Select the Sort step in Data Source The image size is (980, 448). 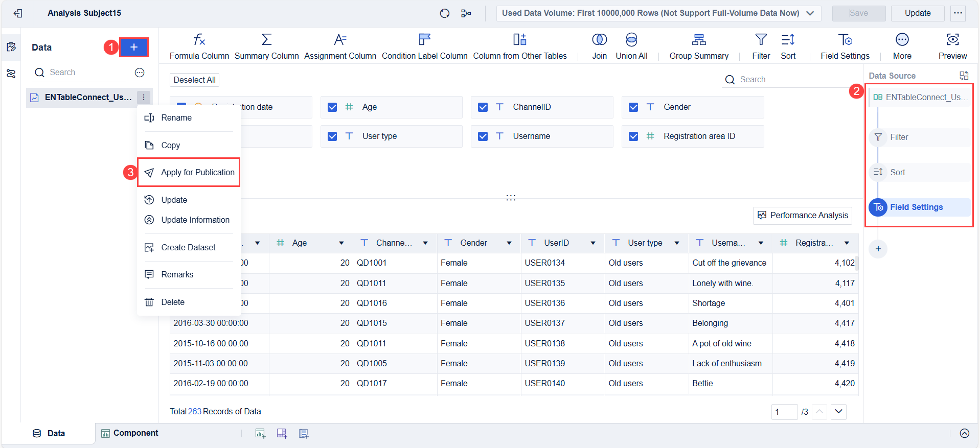tap(919, 173)
